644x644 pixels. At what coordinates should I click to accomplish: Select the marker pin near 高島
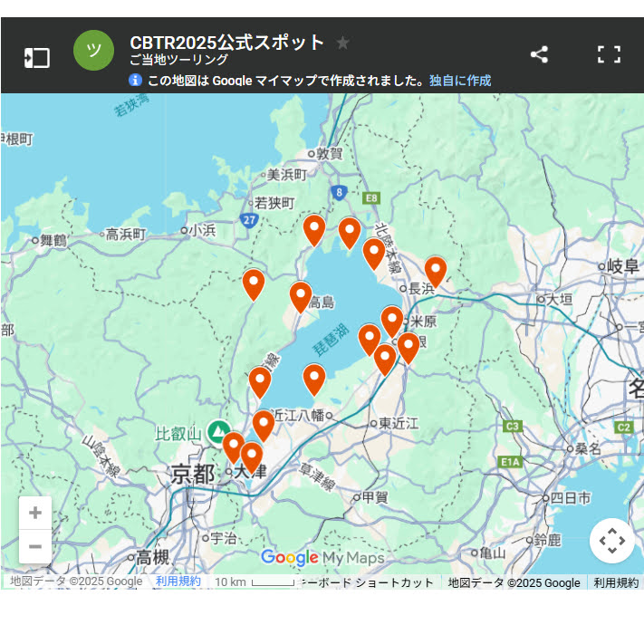[301, 295]
